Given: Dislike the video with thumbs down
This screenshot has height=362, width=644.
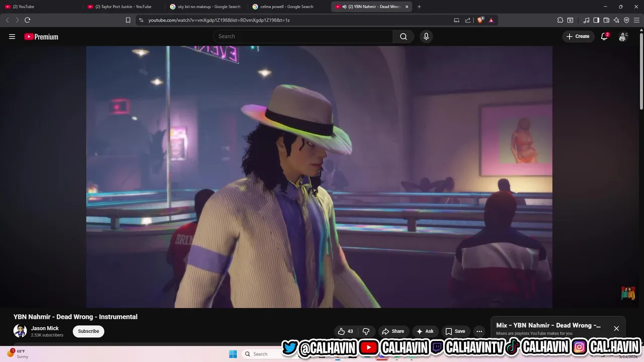Looking at the screenshot, I should (366, 331).
